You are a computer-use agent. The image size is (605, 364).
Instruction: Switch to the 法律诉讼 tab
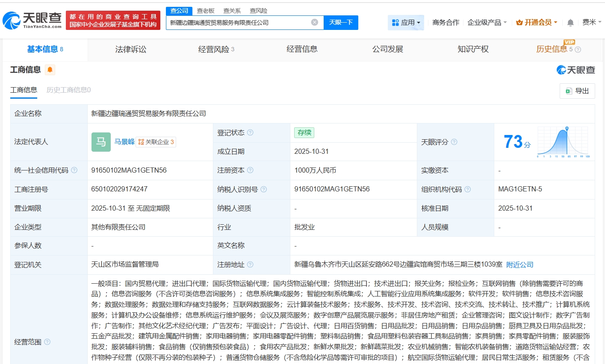131,49
